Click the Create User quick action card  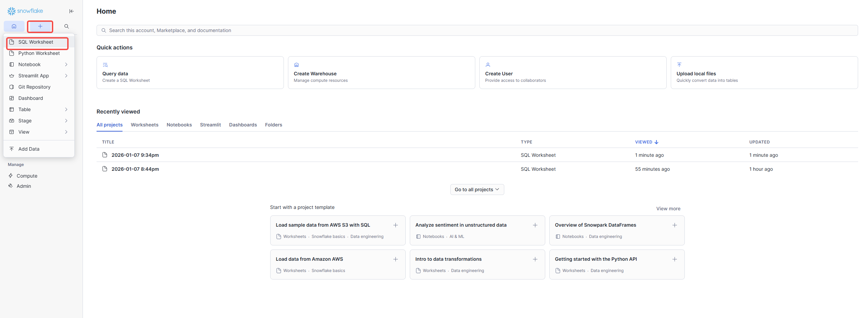(x=573, y=73)
